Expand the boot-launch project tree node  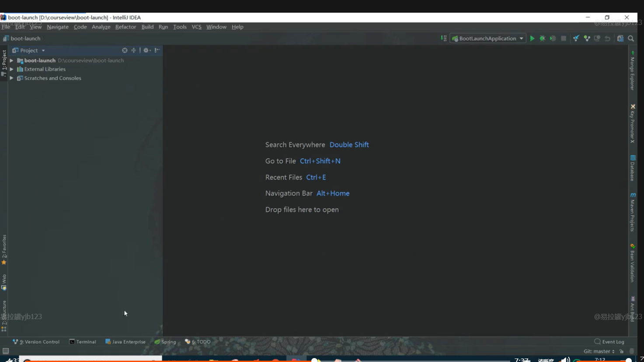coord(12,60)
